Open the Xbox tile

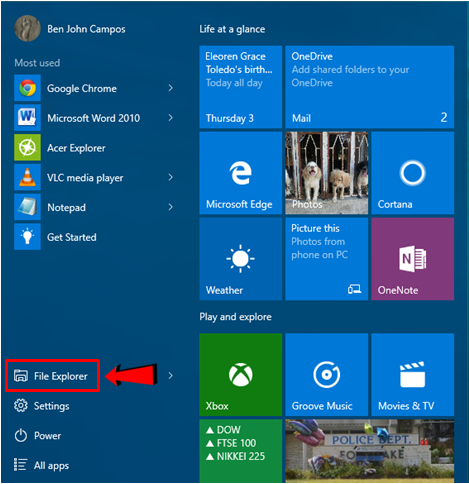click(241, 375)
